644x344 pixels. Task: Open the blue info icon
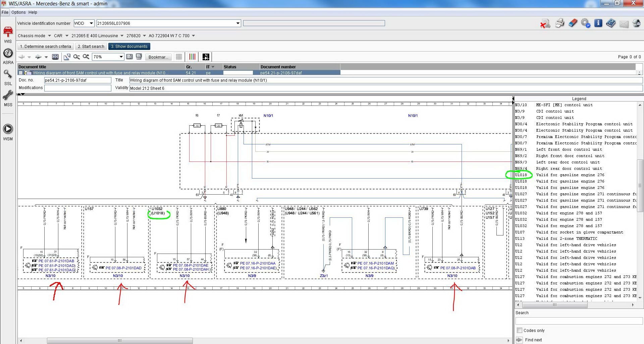tap(598, 23)
